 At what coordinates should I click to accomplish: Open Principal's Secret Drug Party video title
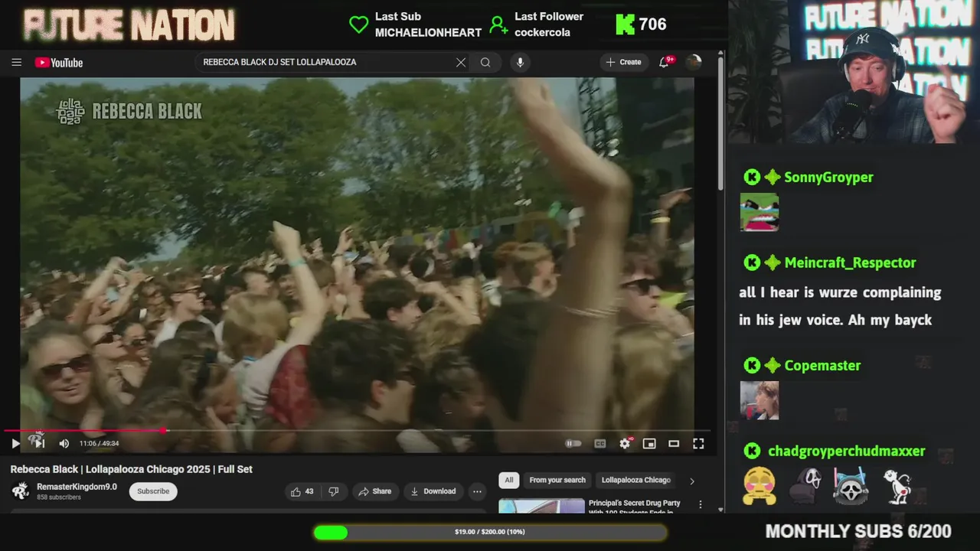pyautogui.click(x=634, y=507)
